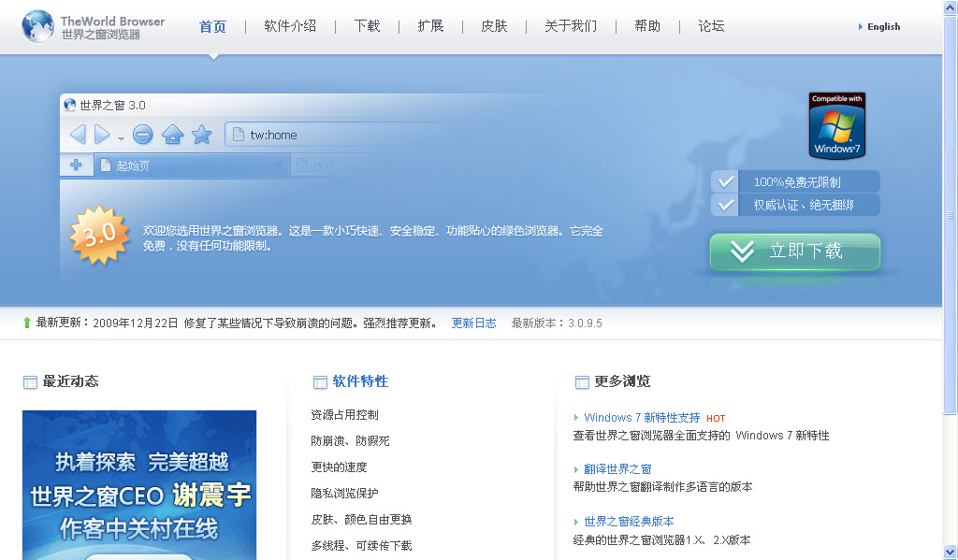Click the checkmark beside 100%免费无限制
Screen dimensions: 958x560
(x=726, y=182)
